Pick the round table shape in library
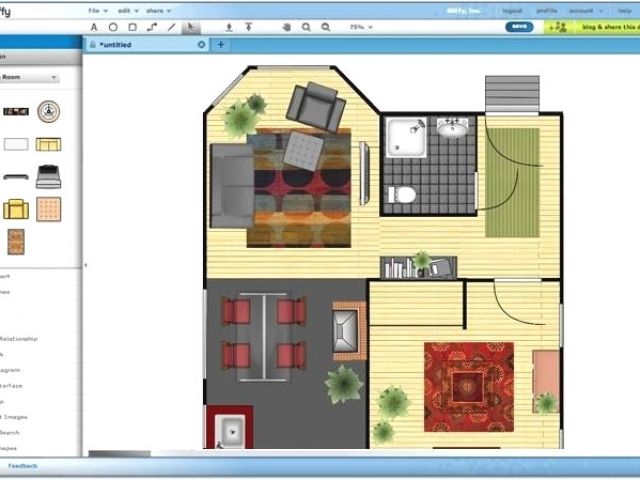640x480 pixels. [48, 111]
